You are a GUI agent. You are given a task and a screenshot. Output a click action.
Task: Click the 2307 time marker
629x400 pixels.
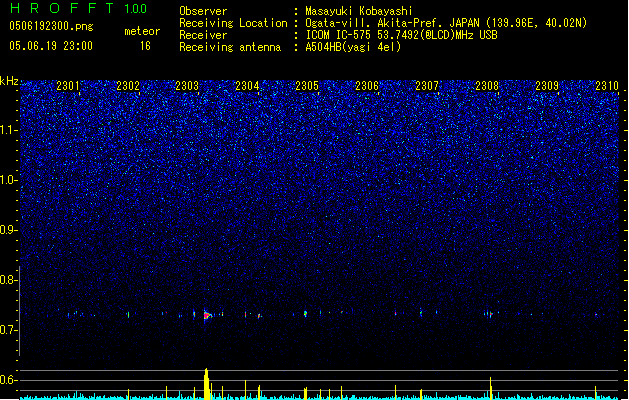(x=427, y=85)
